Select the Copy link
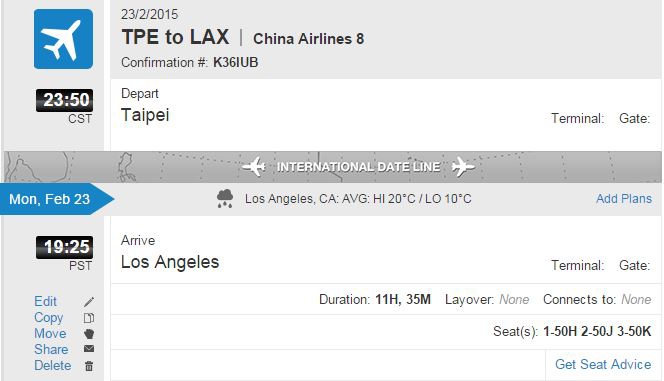The width and height of the screenshot is (664, 381). point(49,318)
